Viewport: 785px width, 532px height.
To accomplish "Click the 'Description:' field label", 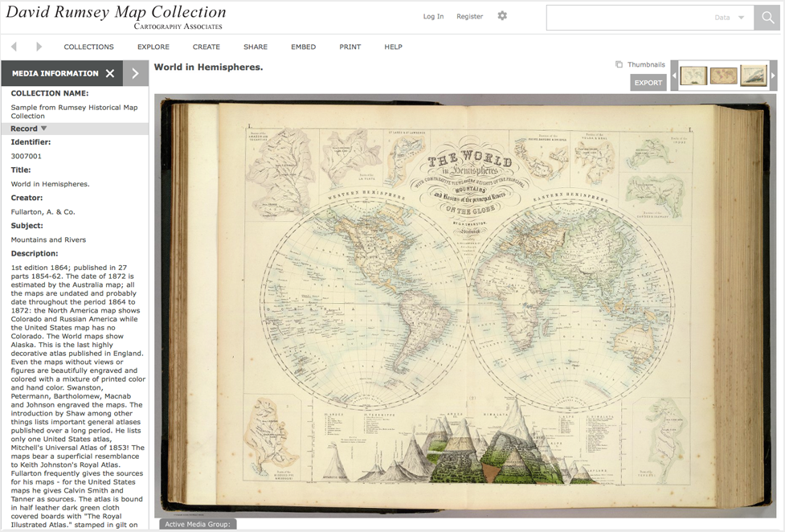I will click(x=35, y=253).
